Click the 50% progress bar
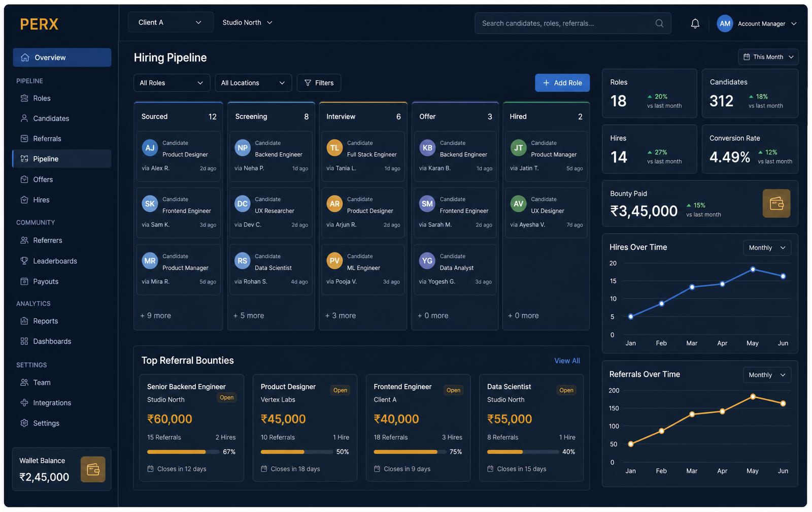Image resolution: width=812 pixels, height=512 pixels. (296, 452)
